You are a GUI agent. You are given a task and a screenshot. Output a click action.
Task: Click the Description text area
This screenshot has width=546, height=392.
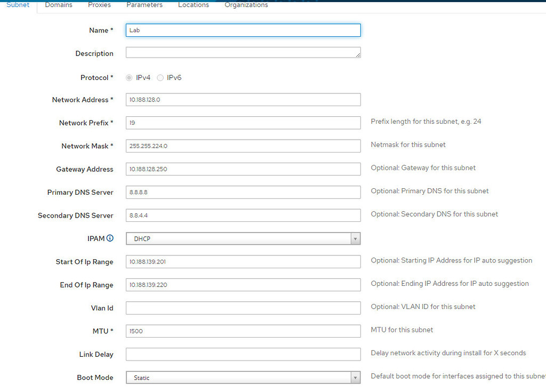243,53
